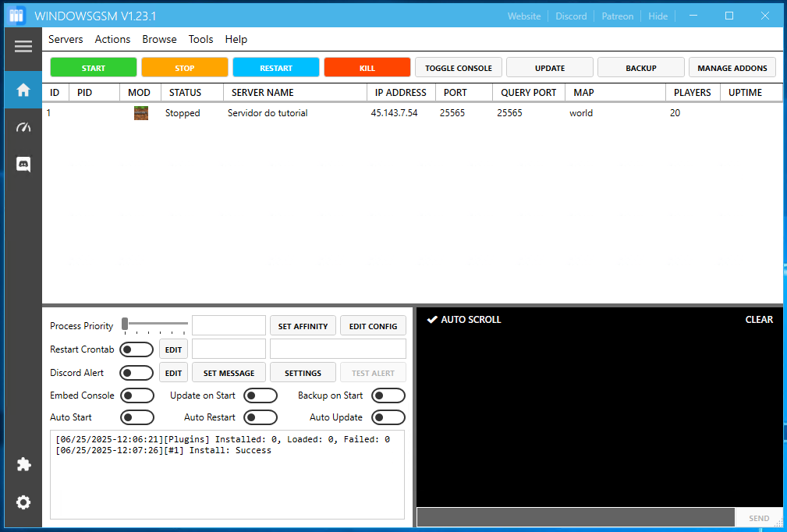Open the Actions menu
This screenshot has width=787, height=532.
[x=112, y=39]
